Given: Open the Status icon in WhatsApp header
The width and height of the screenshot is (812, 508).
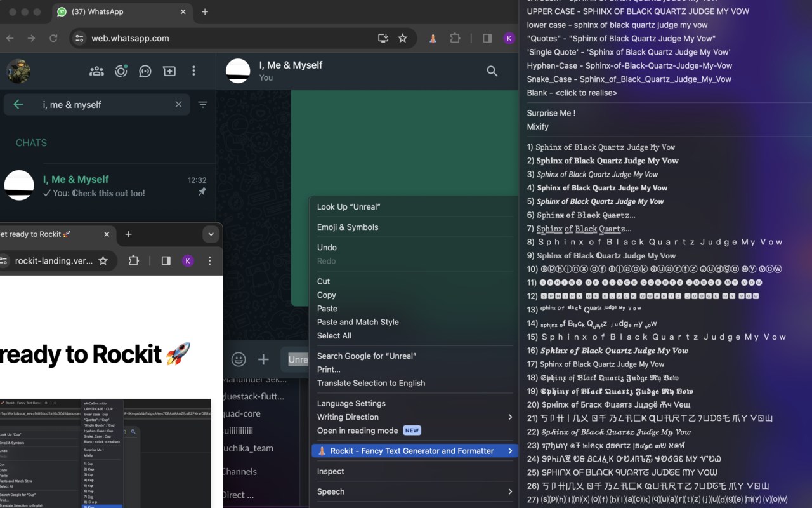Looking at the screenshot, I should [121, 71].
